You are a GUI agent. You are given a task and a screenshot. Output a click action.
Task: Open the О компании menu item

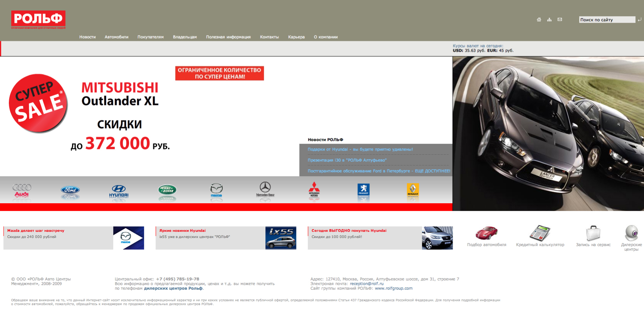[x=326, y=37]
